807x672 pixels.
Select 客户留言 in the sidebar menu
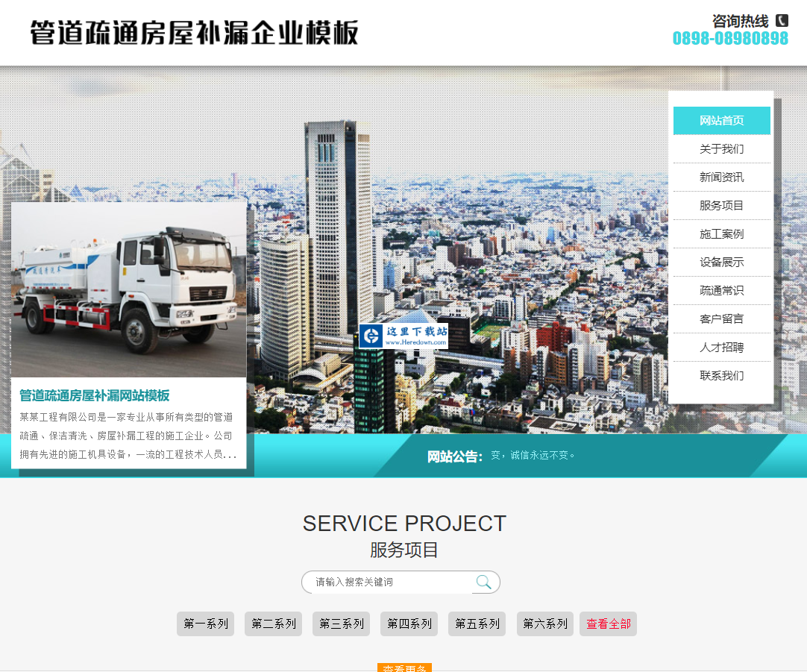(721, 318)
